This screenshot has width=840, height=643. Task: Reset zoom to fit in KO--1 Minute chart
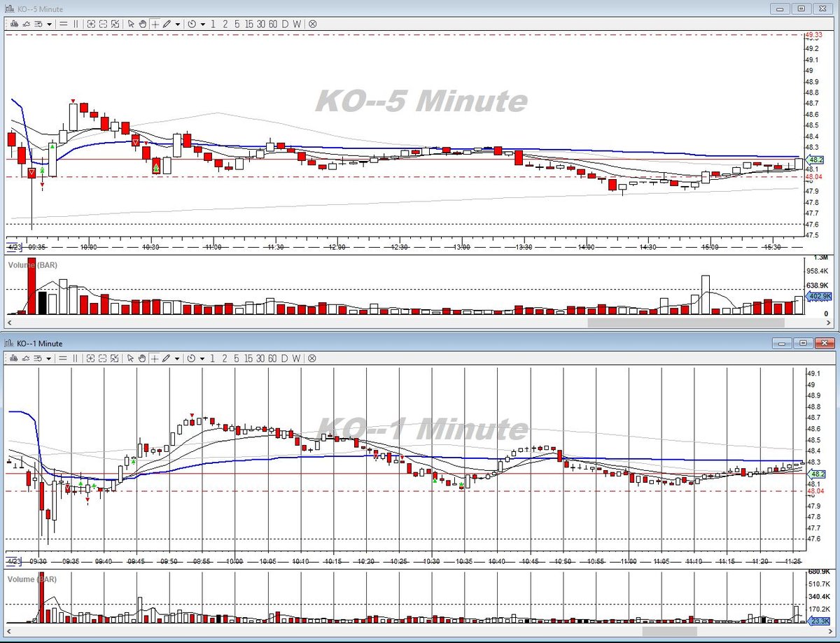(115, 358)
